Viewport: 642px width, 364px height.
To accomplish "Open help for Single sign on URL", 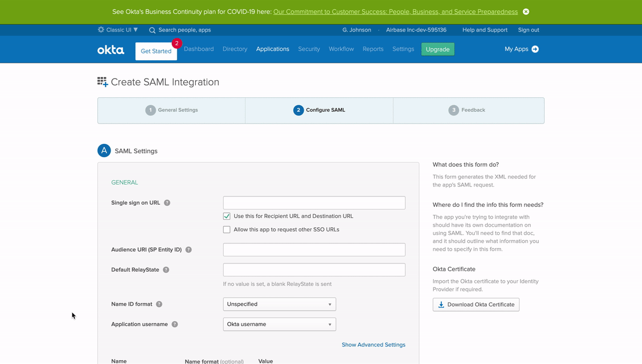I will [167, 203].
